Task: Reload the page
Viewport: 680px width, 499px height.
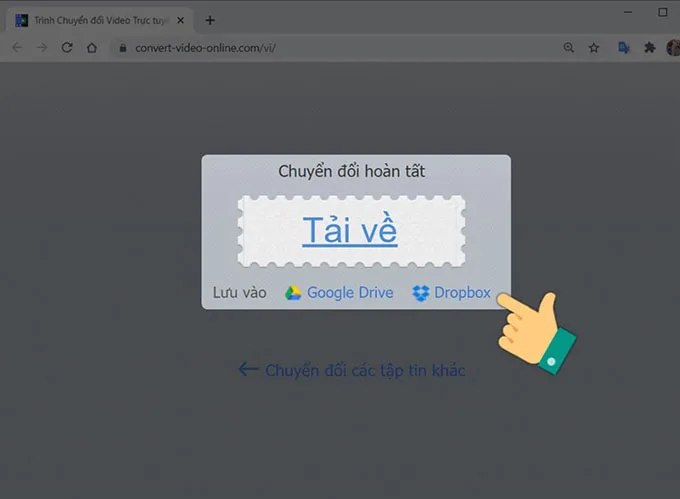Action: point(67,47)
